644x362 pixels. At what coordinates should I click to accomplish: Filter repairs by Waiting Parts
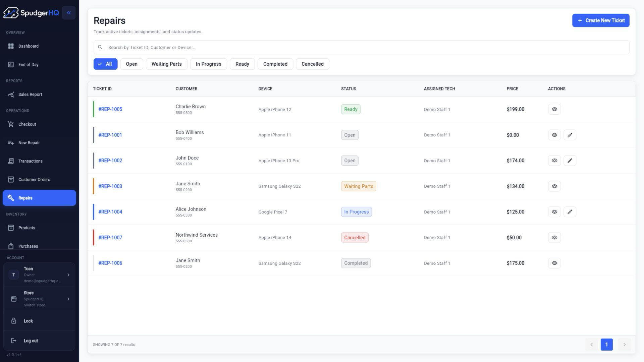(166, 64)
